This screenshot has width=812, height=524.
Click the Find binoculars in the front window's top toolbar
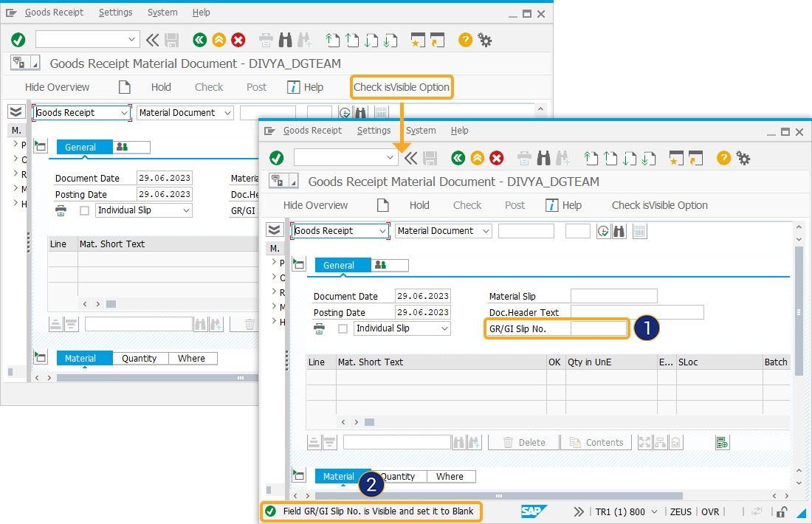(543, 158)
